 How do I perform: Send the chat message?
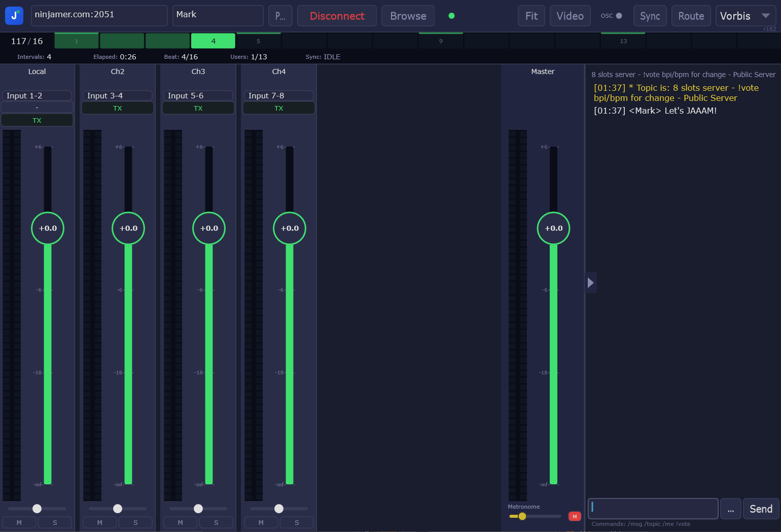pos(761,508)
